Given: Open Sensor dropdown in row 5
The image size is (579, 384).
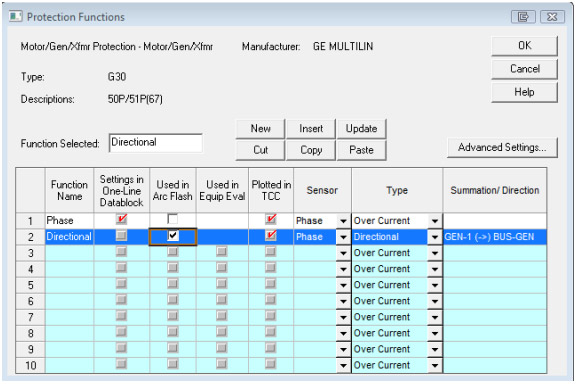Looking at the screenshot, I should [x=343, y=285].
